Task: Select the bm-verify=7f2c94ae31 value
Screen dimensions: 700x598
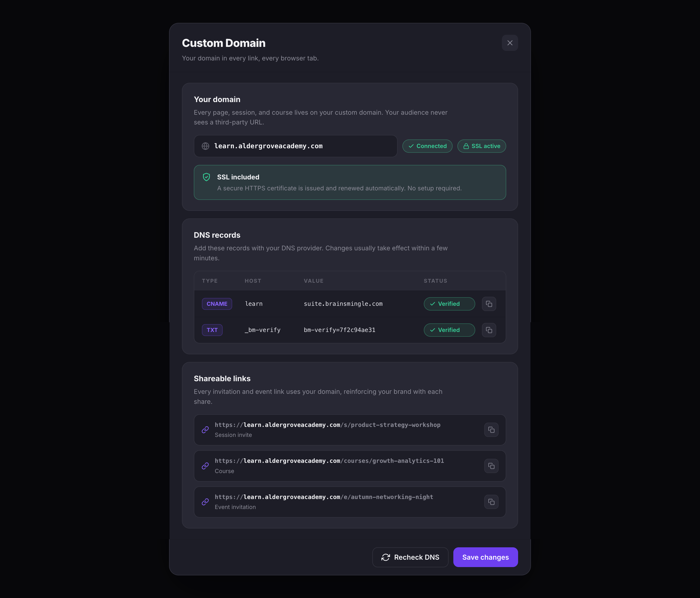Action: pos(339,330)
